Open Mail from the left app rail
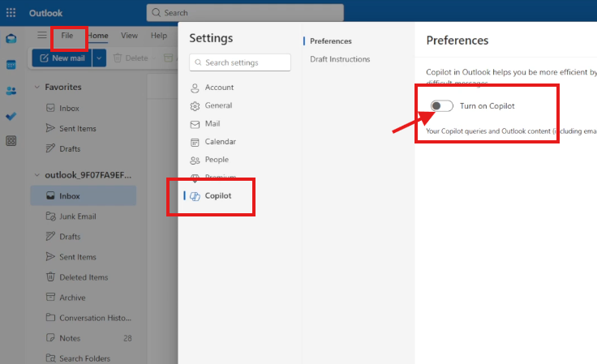Image resolution: width=597 pixels, height=364 pixels. point(11,38)
